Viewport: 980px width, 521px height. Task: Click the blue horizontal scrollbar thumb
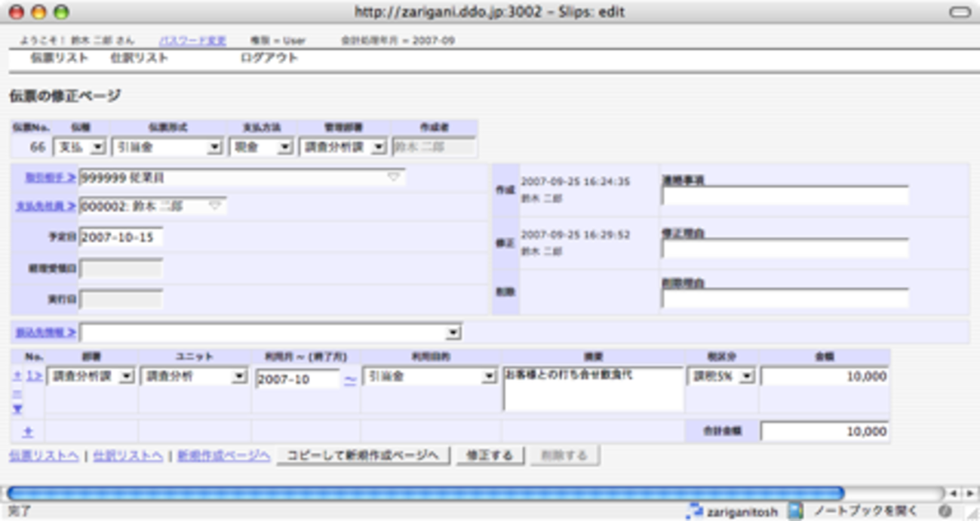425,493
